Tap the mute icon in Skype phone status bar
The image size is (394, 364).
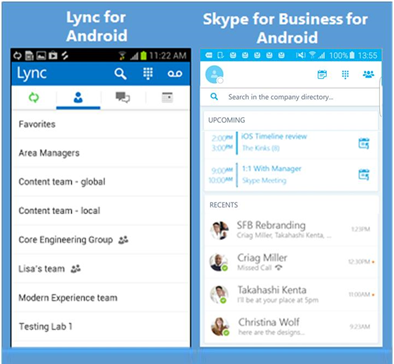pyautogui.click(x=300, y=55)
